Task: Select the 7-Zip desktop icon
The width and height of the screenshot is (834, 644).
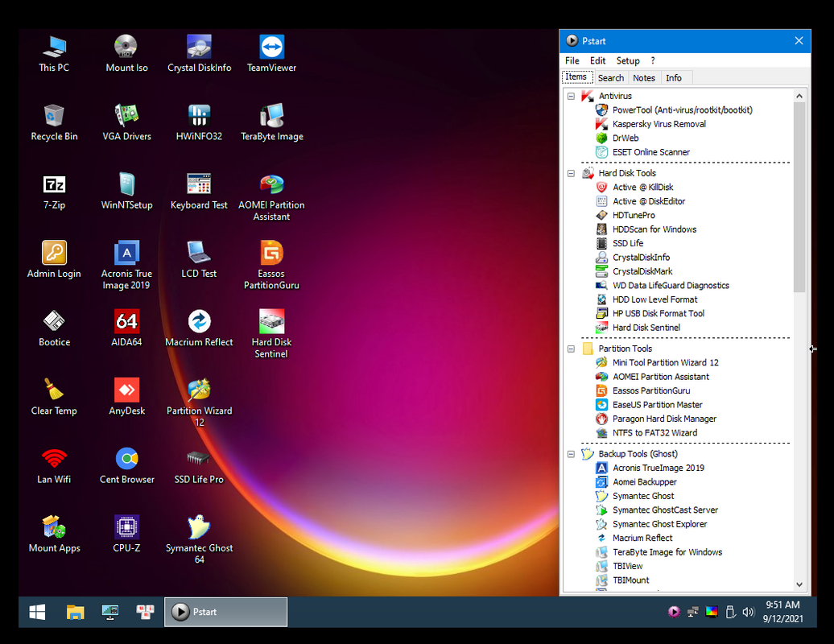Action: pos(54,191)
